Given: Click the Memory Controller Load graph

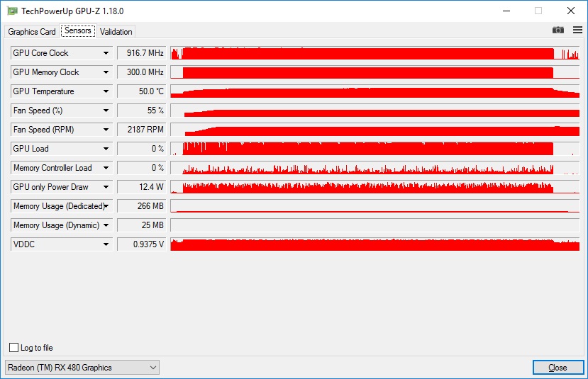Looking at the screenshot, I should tap(375, 168).
